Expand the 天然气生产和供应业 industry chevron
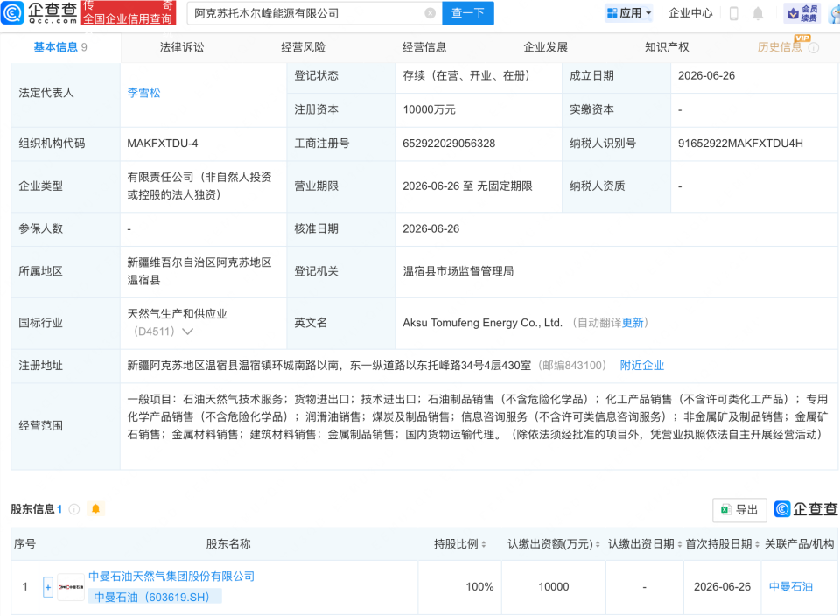Viewport: 840px width, 616px height. (187, 332)
